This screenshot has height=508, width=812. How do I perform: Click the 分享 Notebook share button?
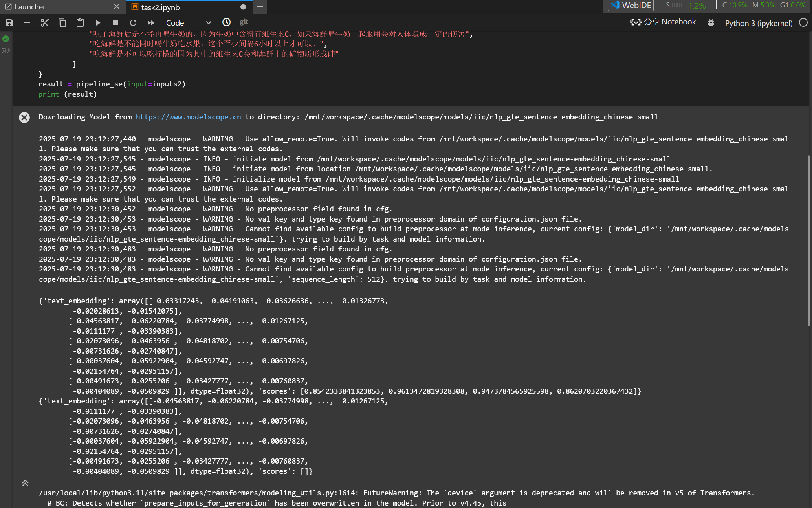(663, 22)
